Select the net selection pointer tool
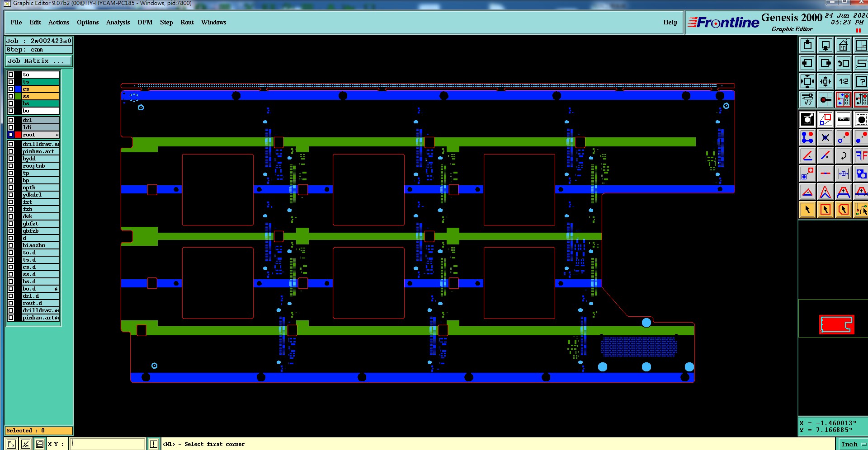The height and width of the screenshot is (450, 868). click(861, 210)
